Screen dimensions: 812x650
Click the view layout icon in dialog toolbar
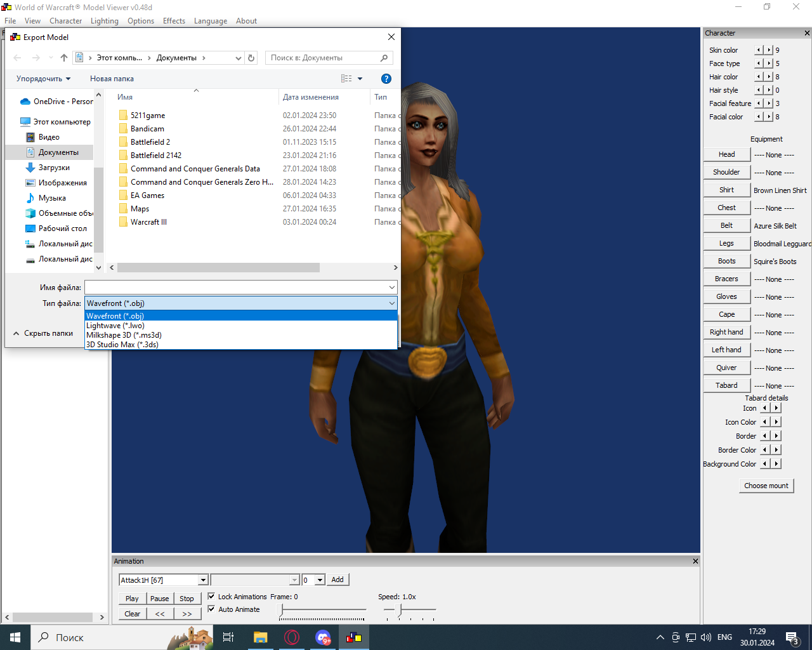tap(346, 79)
